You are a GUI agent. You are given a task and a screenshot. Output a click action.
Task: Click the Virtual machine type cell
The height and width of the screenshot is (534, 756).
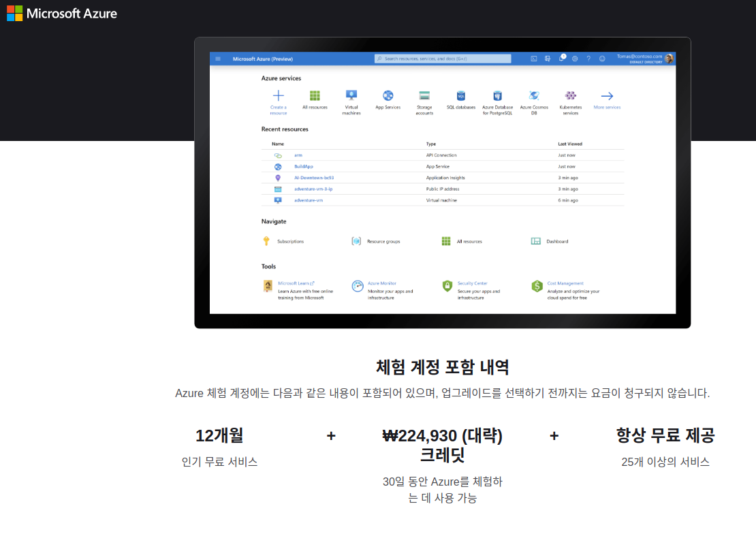[x=441, y=200]
